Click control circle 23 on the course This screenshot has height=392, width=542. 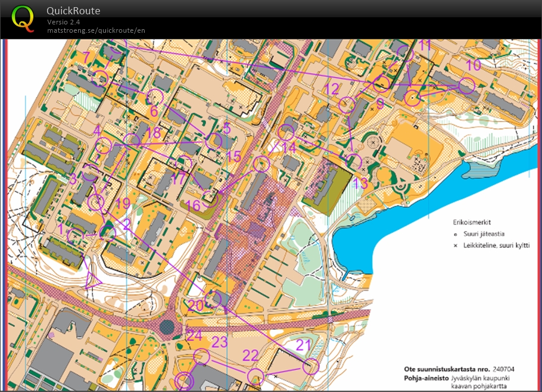click(202, 356)
